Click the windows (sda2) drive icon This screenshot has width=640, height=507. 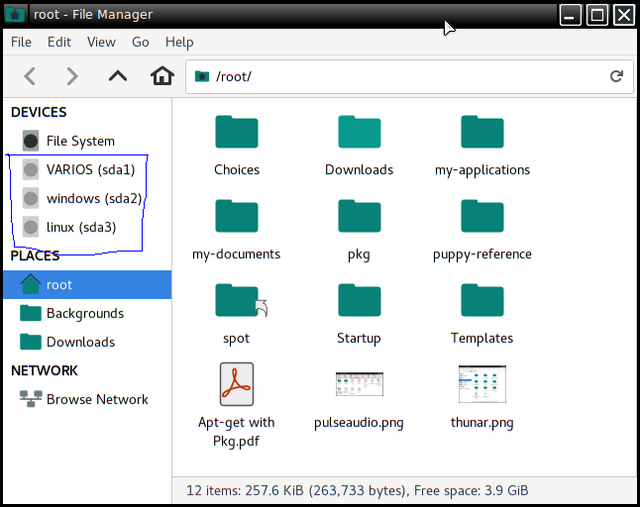31,198
